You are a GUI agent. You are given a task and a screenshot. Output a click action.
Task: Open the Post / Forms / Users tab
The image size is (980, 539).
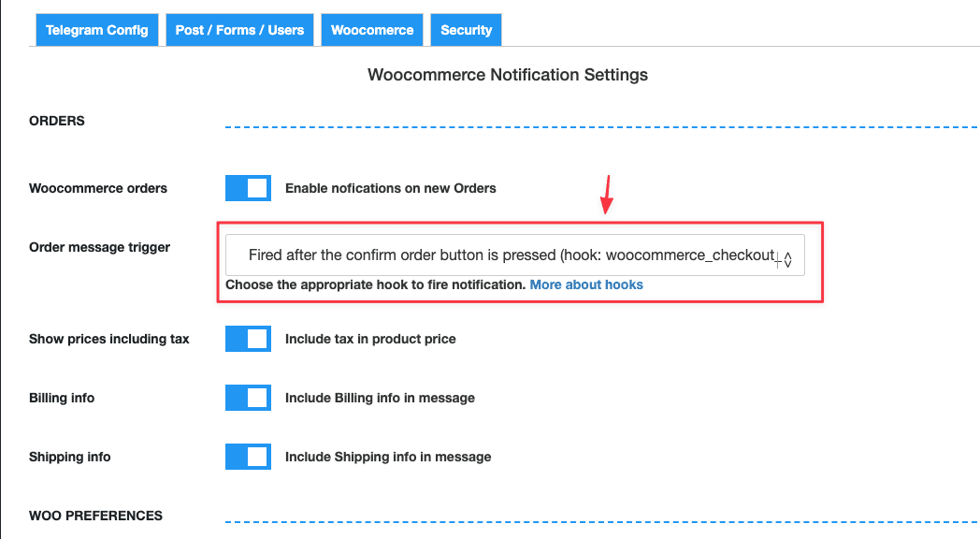coord(239,29)
